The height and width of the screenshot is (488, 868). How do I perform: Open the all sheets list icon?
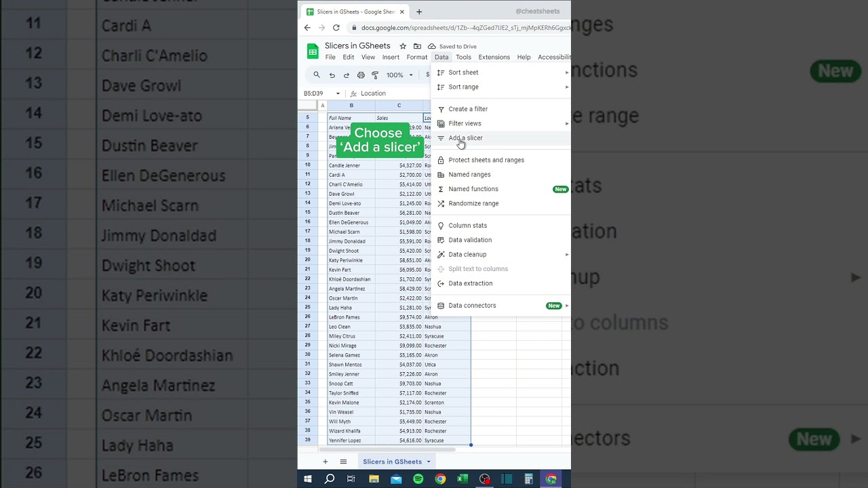[343, 462]
